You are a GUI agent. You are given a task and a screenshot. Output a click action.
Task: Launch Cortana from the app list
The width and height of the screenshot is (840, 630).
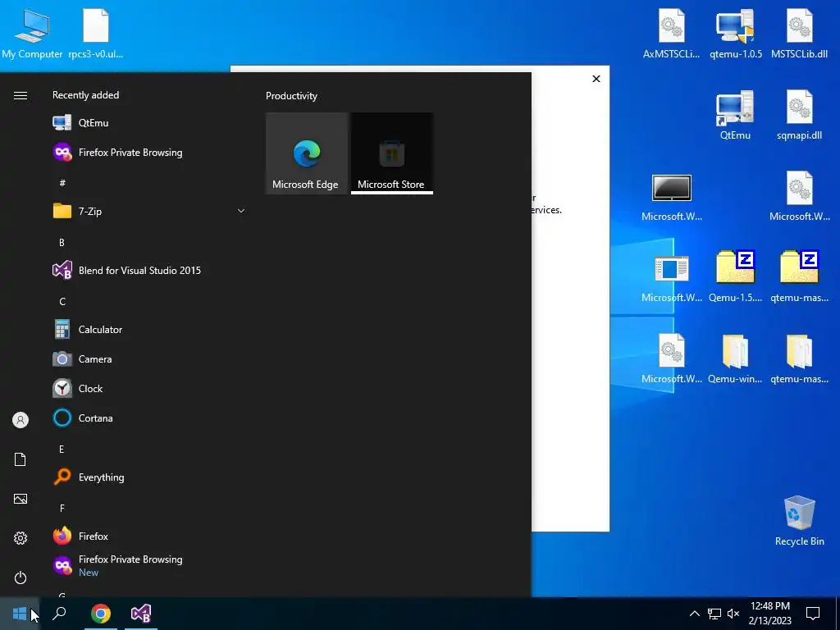coord(148,418)
